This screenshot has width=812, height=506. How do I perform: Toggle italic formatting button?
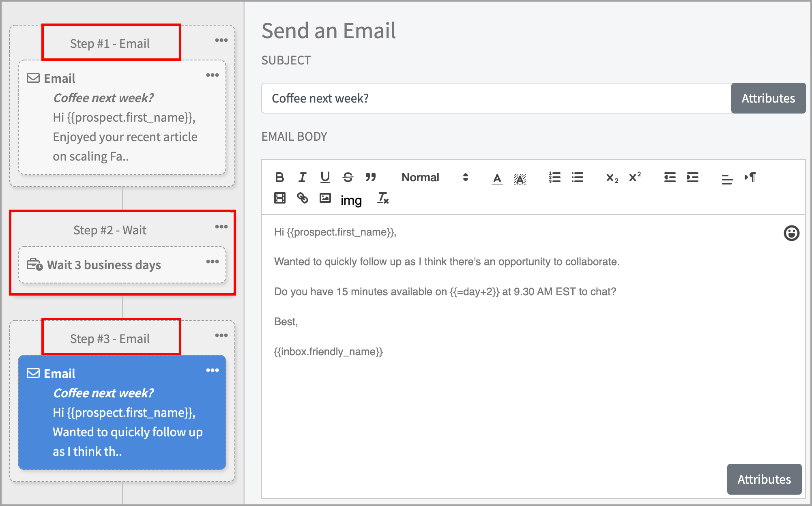(302, 177)
